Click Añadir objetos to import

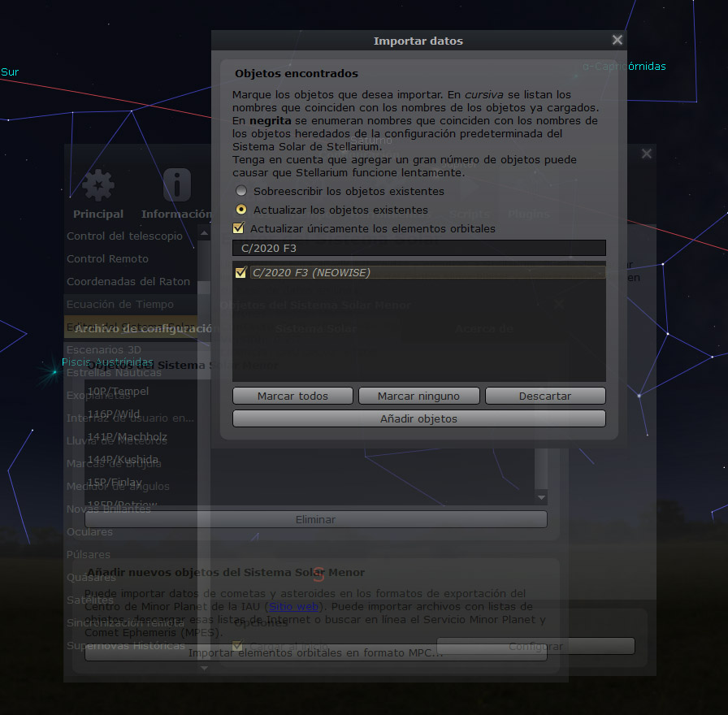coord(418,418)
